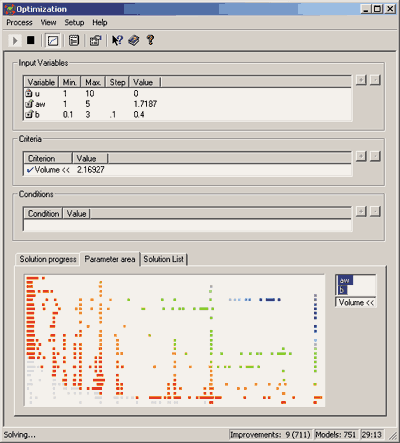Screen dimensions: 400x443
Task: Toggle the checkmark beside Volume criterion
Action: [x=30, y=170]
